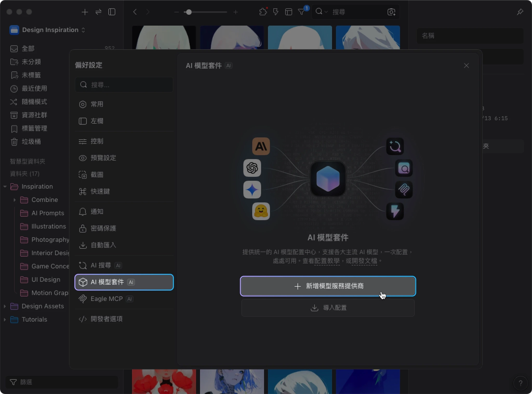Click the thumbnail zoom slider handle
532x394 pixels.
(189, 12)
